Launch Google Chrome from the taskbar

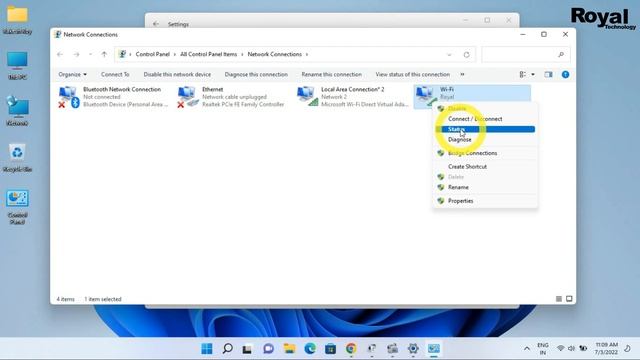pos(351,349)
